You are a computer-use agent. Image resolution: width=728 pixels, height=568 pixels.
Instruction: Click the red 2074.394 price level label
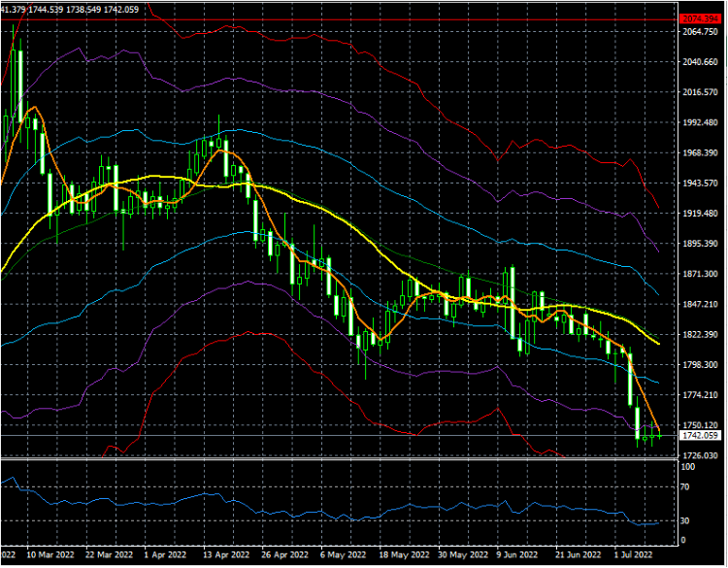(x=701, y=19)
